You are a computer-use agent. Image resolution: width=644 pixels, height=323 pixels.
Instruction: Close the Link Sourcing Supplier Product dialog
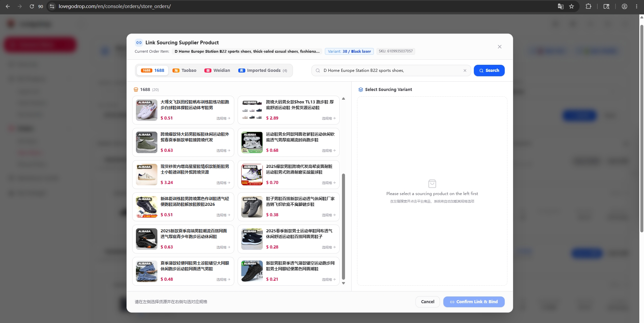pos(499,47)
